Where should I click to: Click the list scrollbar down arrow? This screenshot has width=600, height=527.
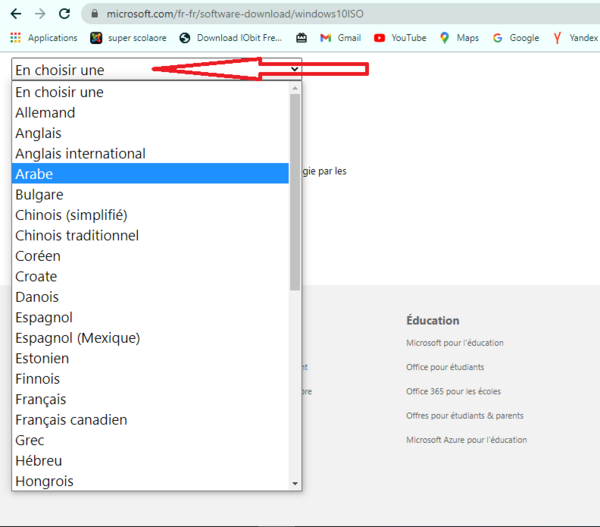[x=295, y=483]
